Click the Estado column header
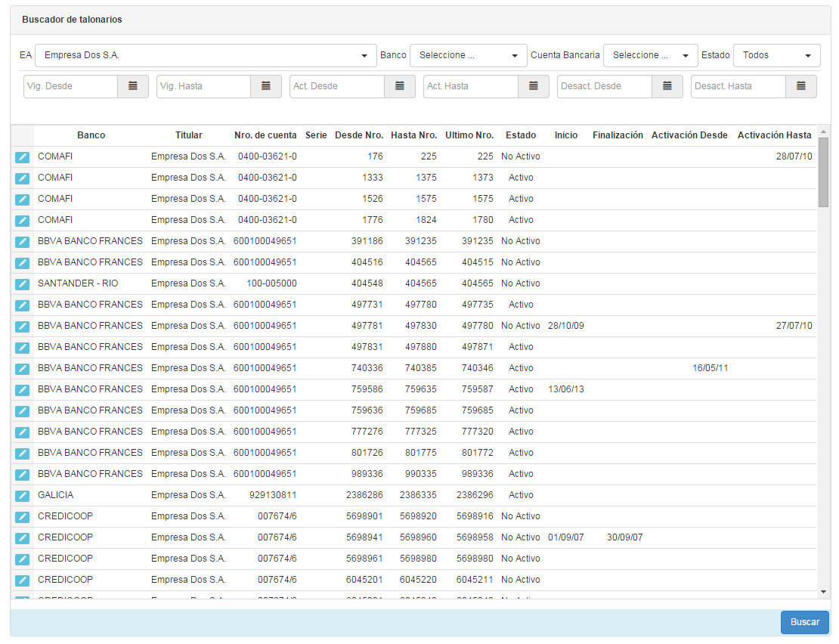Image resolution: width=839 pixels, height=644 pixels. tap(521, 135)
